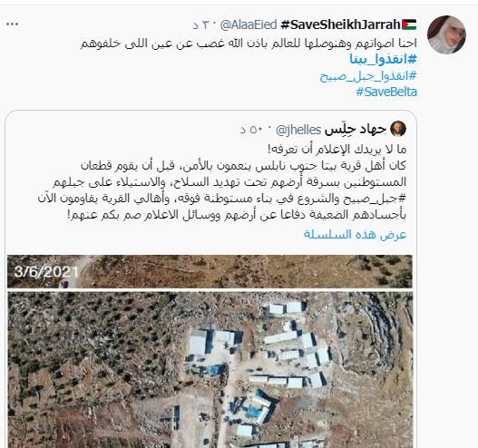Follow the #جبل_صبيح hashtag in the quoted text

coord(375,199)
